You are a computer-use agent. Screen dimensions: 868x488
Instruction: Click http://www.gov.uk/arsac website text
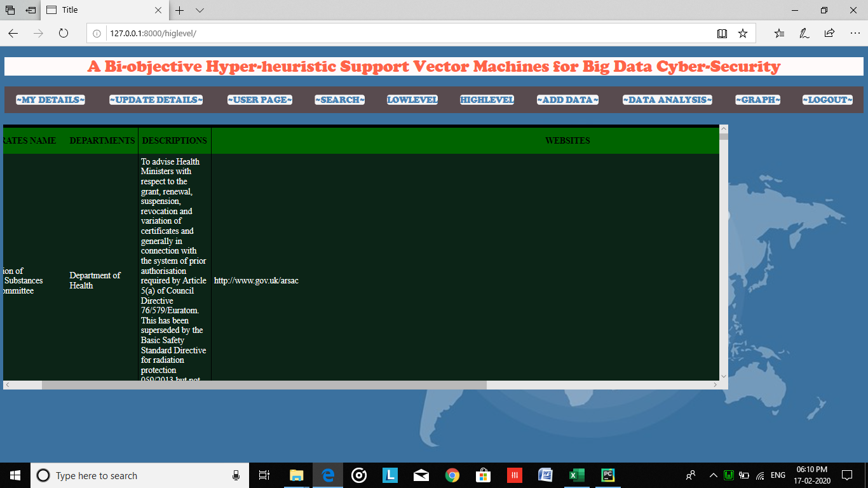pyautogui.click(x=256, y=280)
